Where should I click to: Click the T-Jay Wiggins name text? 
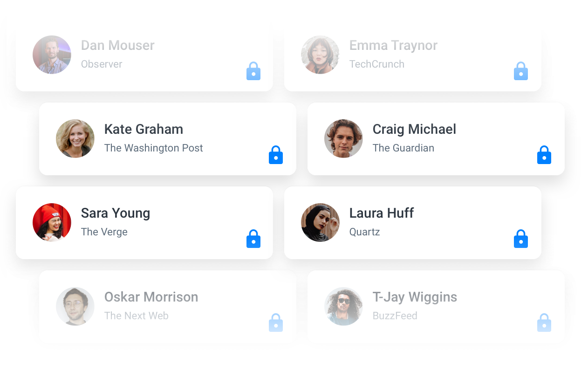(x=415, y=297)
